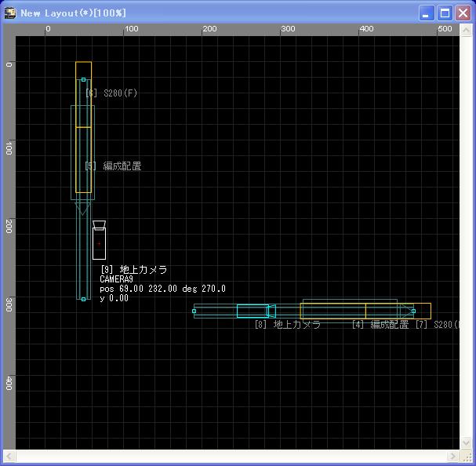Viewport: 476px width, 466px height.
Task: Click the [8] 地上カメラ label
Action: tap(287, 324)
